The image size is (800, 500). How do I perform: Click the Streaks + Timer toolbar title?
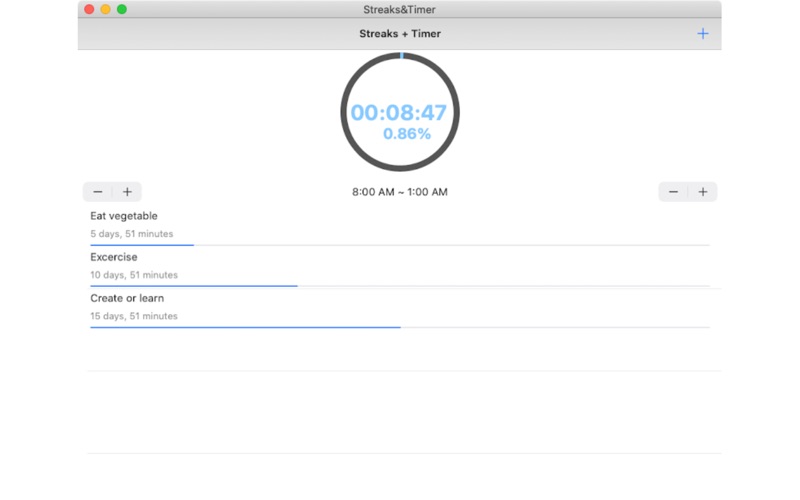click(399, 34)
